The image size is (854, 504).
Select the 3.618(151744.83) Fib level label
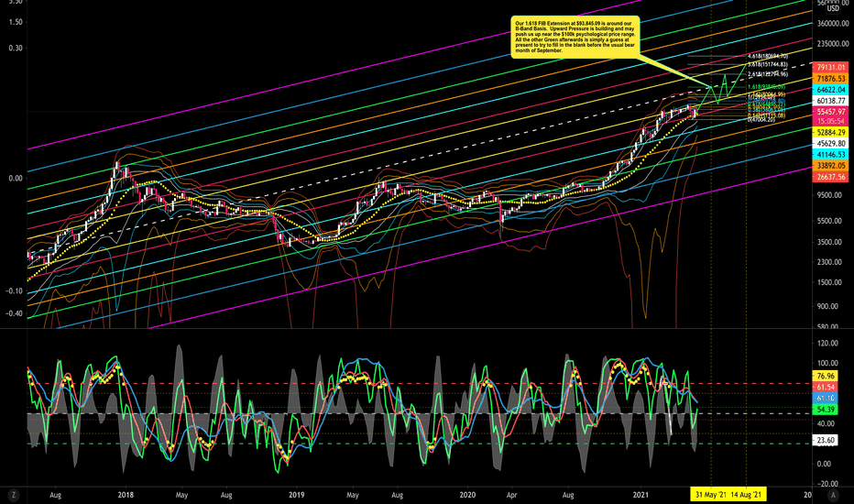tap(767, 65)
